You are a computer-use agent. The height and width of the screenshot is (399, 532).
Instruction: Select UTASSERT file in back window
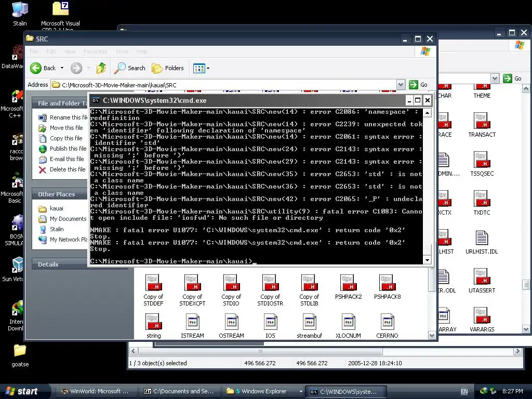[482, 281]
